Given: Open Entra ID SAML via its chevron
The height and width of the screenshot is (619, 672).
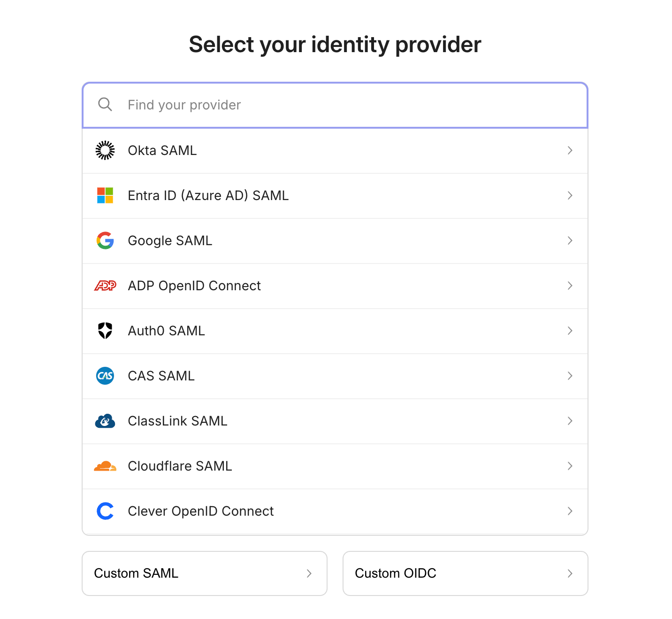Looking at the screenshot, I should click(x=570, y=195).
